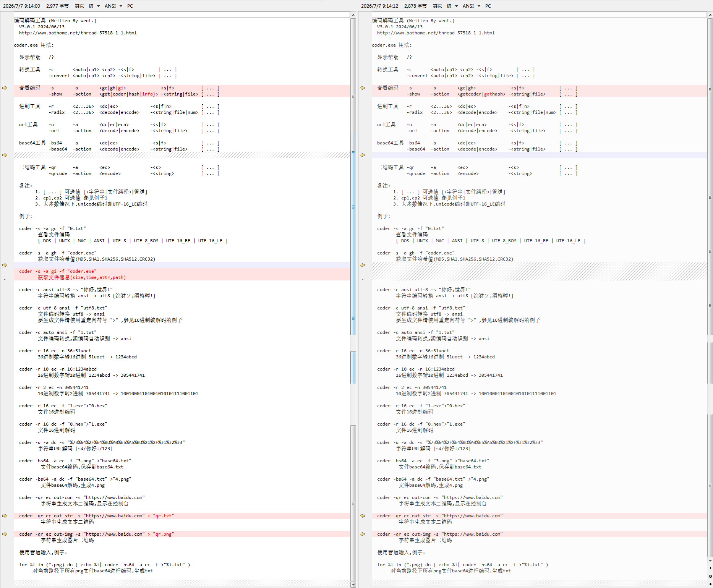Click the left pane scrollbar down arrow
The height and width of the screenshot is (588, 713).
[353, 584]
